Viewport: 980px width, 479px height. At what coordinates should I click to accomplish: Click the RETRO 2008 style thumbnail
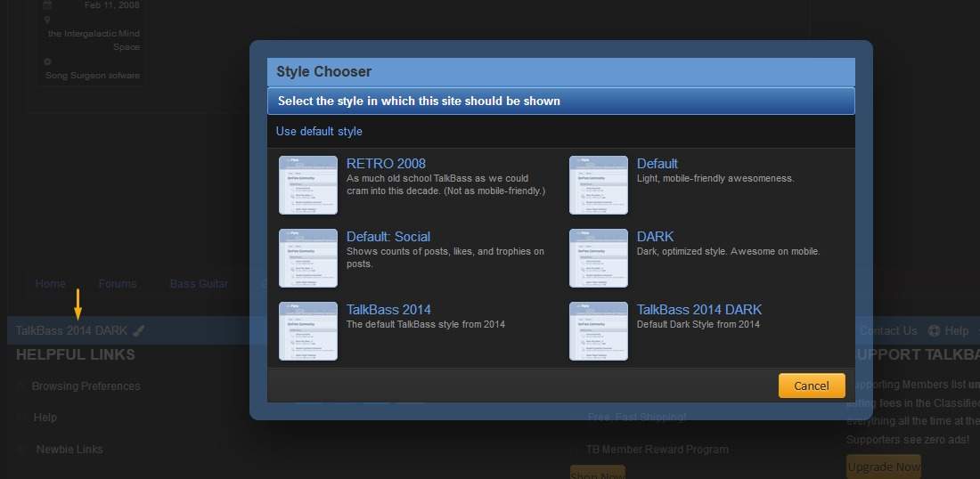coord(308,185)
